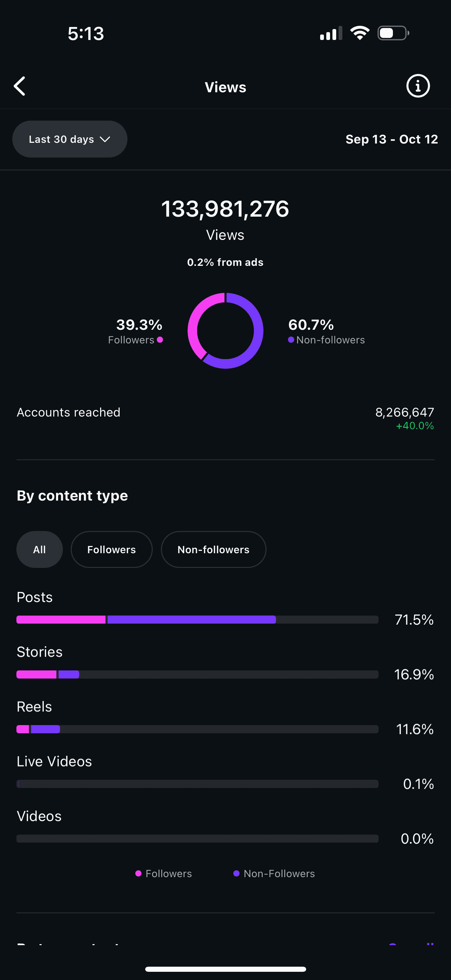This screenshot has width=451, height=980.
Task: Tap the Stories views bar
Action: tap(197, 675)
